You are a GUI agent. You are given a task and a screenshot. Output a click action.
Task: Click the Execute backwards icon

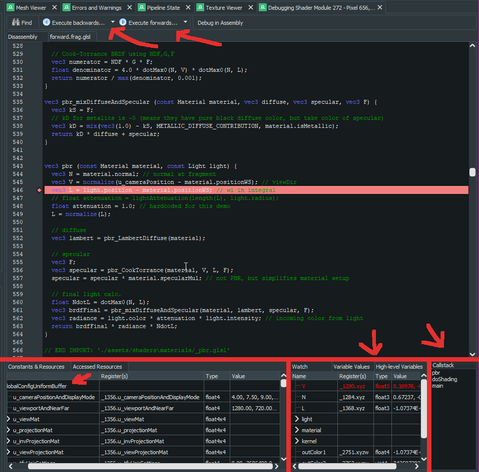point(46,22)
